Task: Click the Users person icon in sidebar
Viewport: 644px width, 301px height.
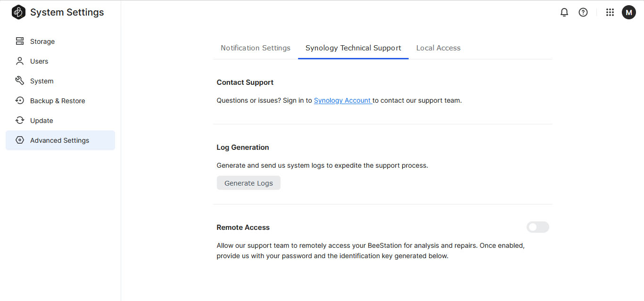Action: [20, 61]
